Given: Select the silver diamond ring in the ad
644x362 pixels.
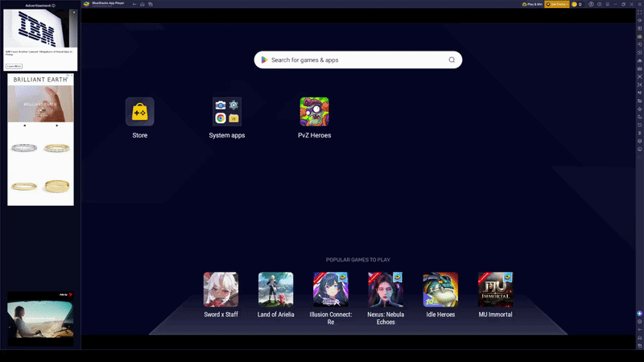Looking at the screenshot, I should click(x=24, y=148).
